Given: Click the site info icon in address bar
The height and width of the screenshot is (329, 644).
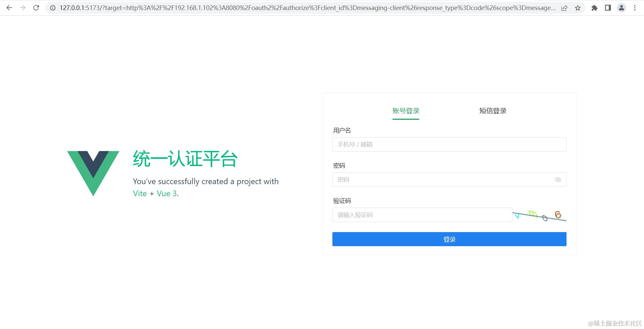Looking at the screenshot, I should pyautogui.click(x=52, y=8).
